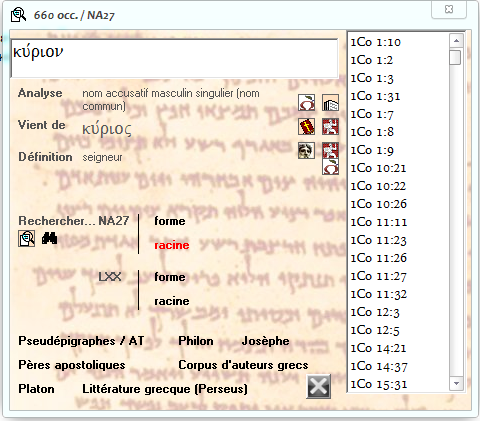
Task: Search in Platon
Action: point(36,389)
